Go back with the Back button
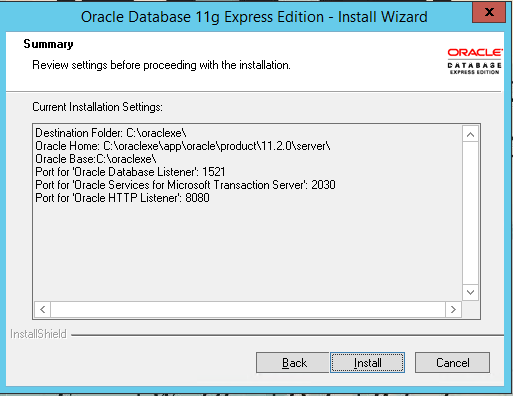This screenshot has width=513, height=396. pyautogui.click(x=293, y=362)
